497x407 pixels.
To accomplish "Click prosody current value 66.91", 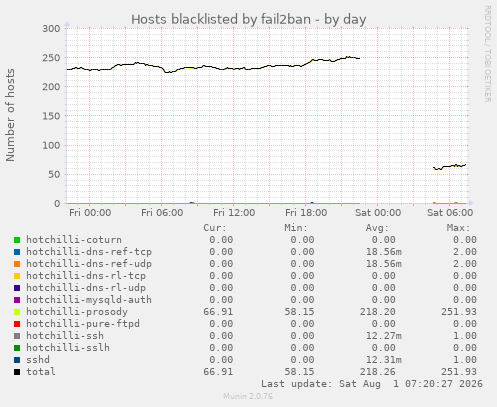I will (218, 312).
